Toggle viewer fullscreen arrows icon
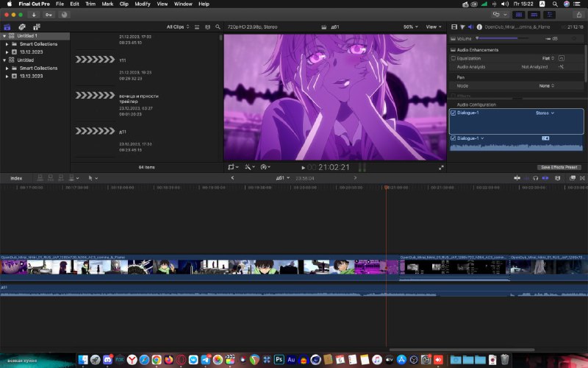This screenshot has width=588, height=368. click(x=442, y=168)
